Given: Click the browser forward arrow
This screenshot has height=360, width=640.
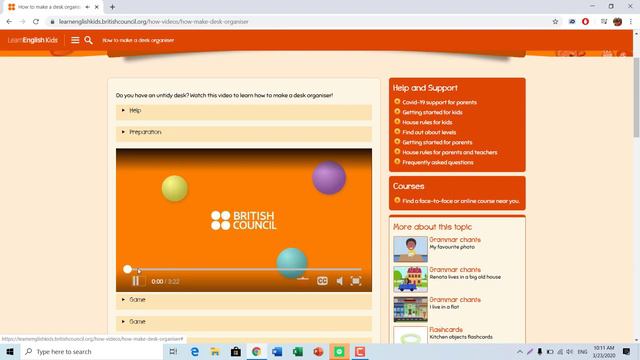Looking at the screenshot, I should coord(22,22).
